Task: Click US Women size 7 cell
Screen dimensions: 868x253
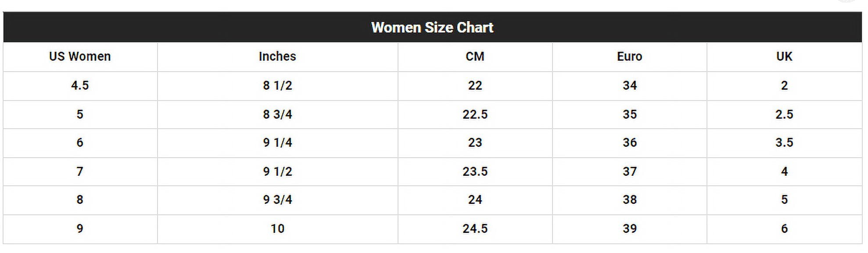Action: click(x=80, y=172)
